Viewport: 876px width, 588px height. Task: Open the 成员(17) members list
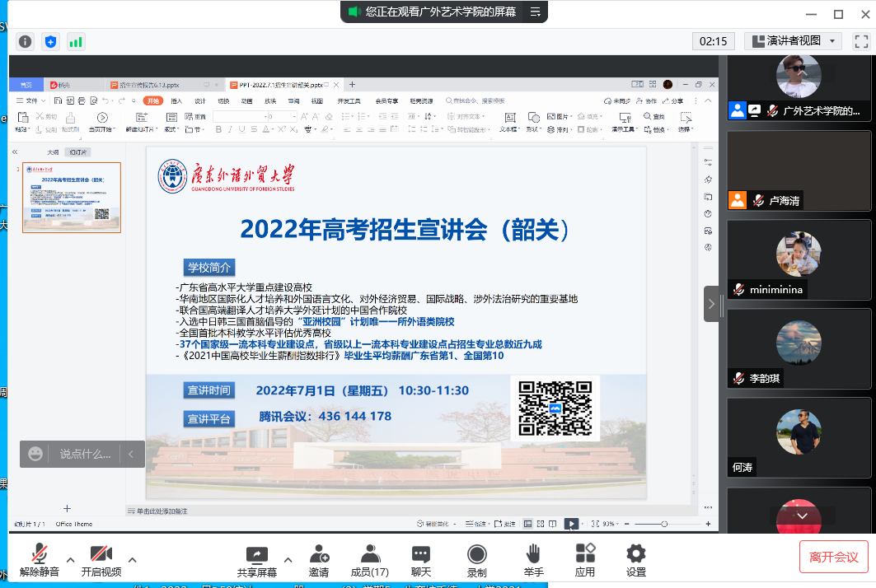(x=370, y=561)
